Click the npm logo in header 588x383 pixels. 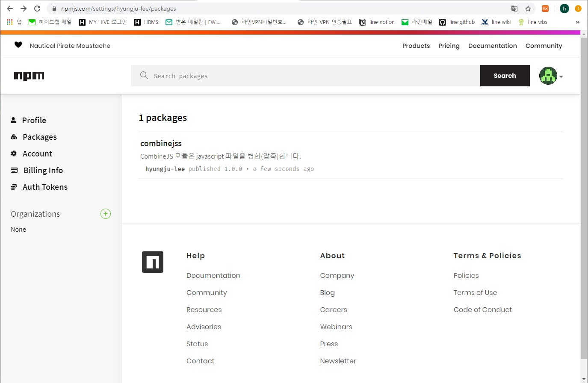(x=29, y=76)
